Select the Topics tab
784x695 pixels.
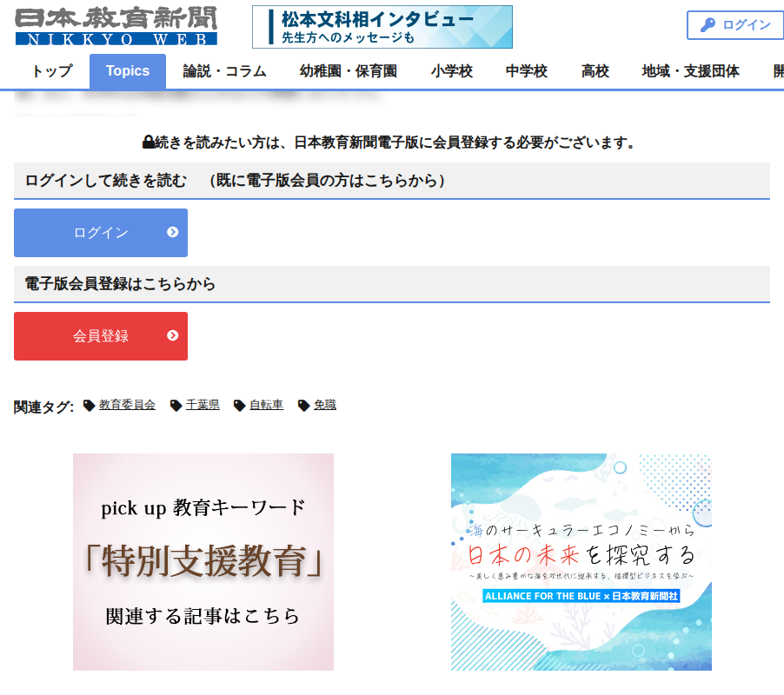coord(128,71)
